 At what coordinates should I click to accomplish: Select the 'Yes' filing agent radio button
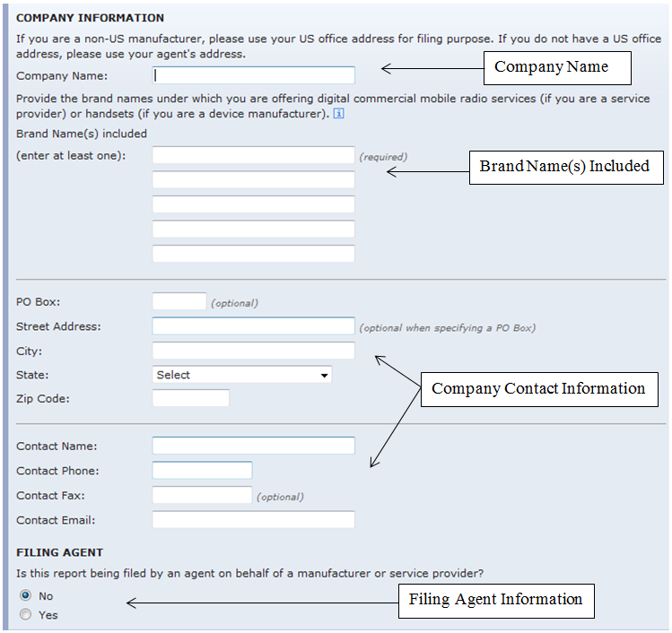point(26,615)
